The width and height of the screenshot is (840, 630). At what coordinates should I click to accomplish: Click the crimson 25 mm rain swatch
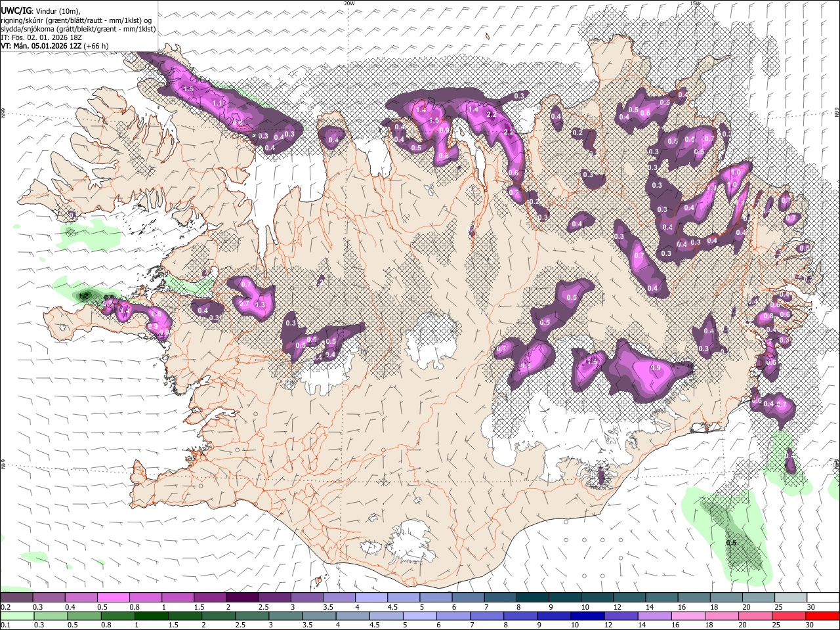pyautogui.click(x=789, y=616)
